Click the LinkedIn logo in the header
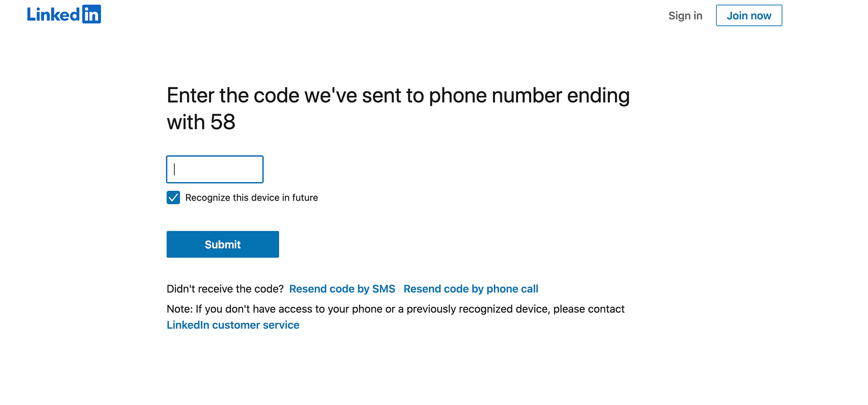 [x=64, y=14]
